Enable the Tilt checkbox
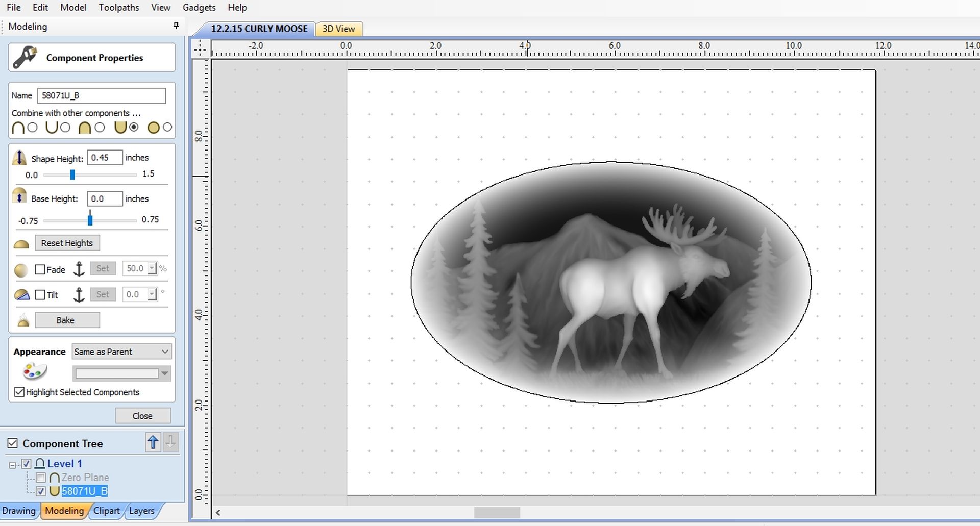 (40, 295)
